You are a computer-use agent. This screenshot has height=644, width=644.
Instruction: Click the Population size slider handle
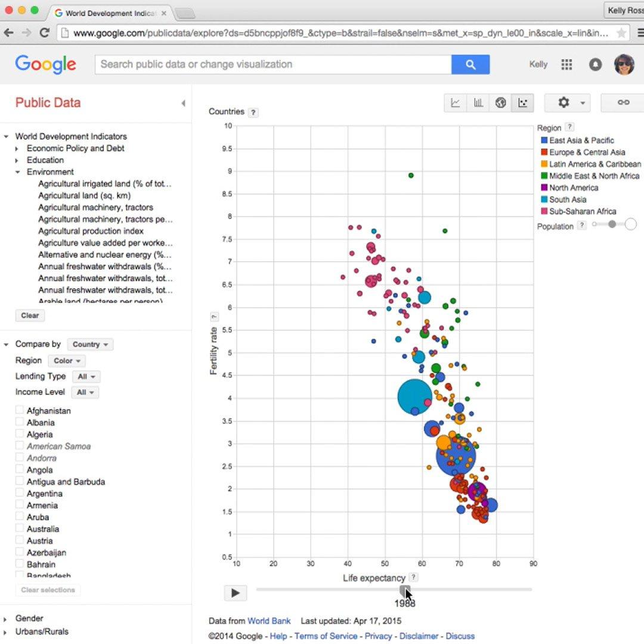click(612, 224)
